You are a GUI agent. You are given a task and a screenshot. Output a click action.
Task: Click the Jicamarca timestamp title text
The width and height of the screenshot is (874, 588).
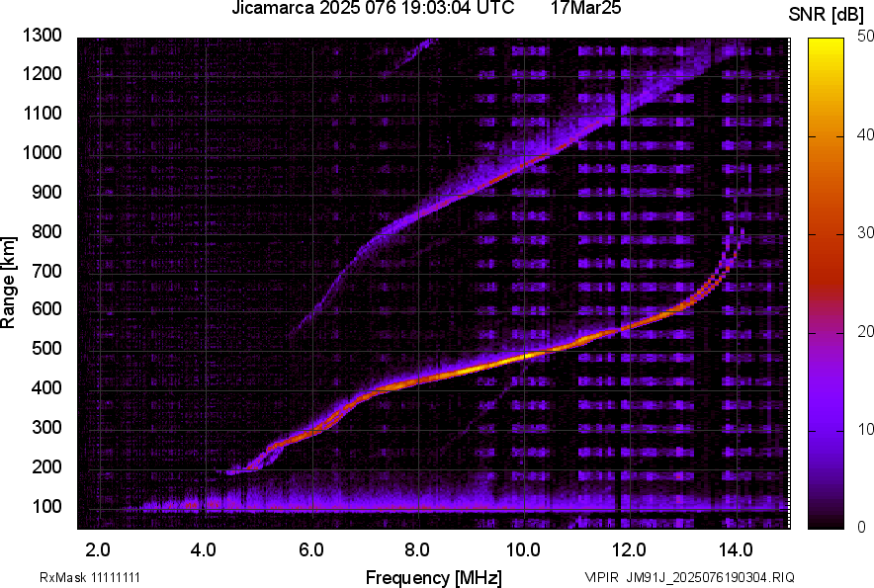[x=373, y=8]
